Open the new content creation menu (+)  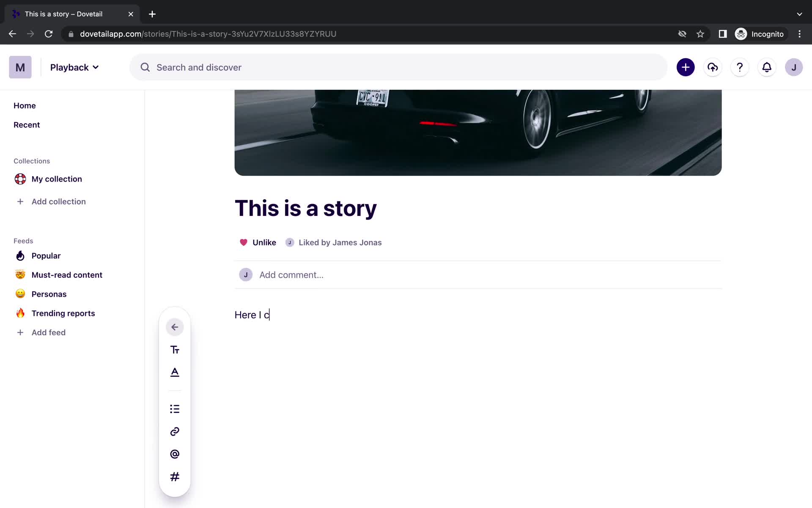pos(685,67)
